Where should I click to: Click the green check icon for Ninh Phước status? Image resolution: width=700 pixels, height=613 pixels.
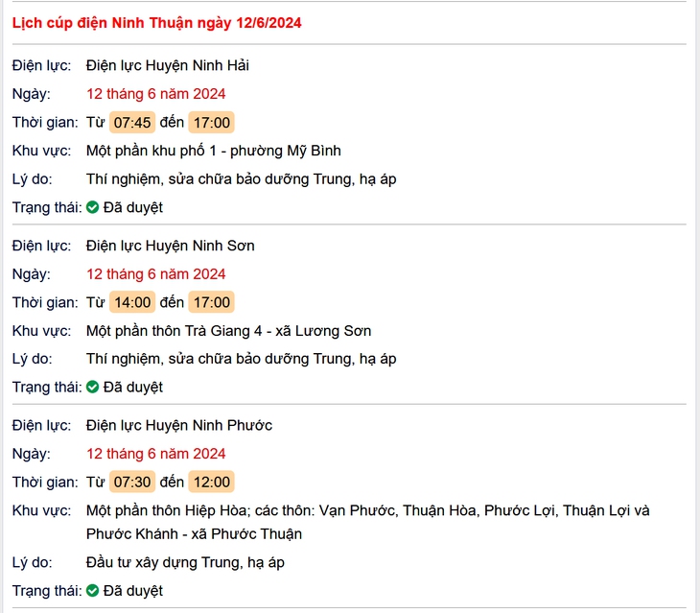92,591
